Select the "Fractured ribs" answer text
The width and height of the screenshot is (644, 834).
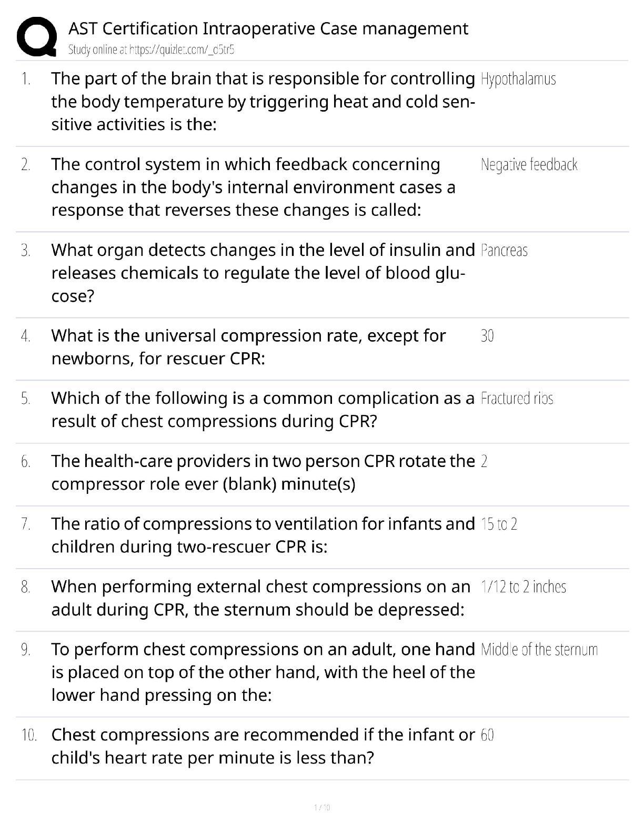(x=517, y=399)
